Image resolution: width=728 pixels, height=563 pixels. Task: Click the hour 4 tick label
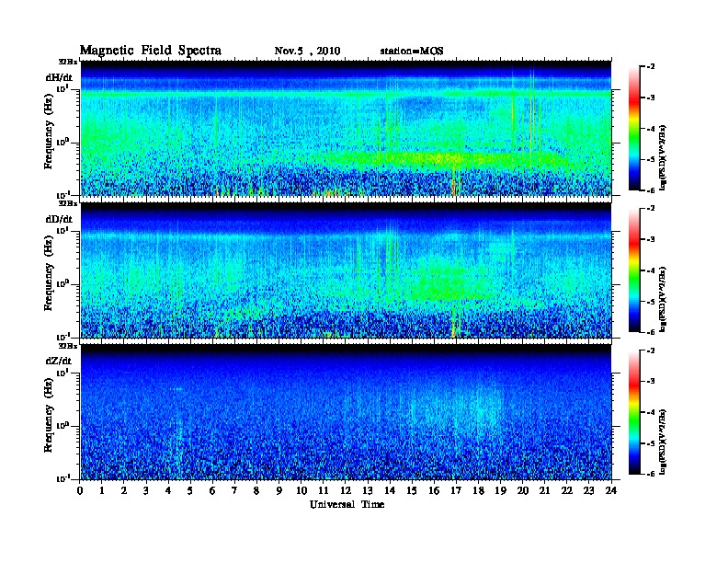point(168,490)
